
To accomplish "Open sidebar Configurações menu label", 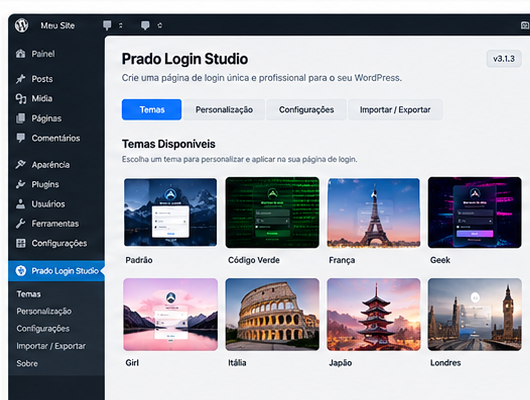I will (59, 243).
